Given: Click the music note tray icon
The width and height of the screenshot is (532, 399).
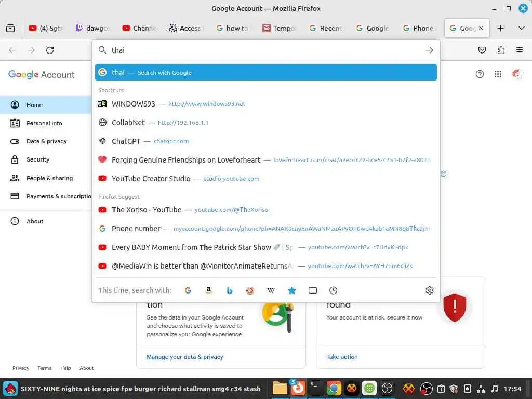Looking at the screenshot, I should [495, 389].
